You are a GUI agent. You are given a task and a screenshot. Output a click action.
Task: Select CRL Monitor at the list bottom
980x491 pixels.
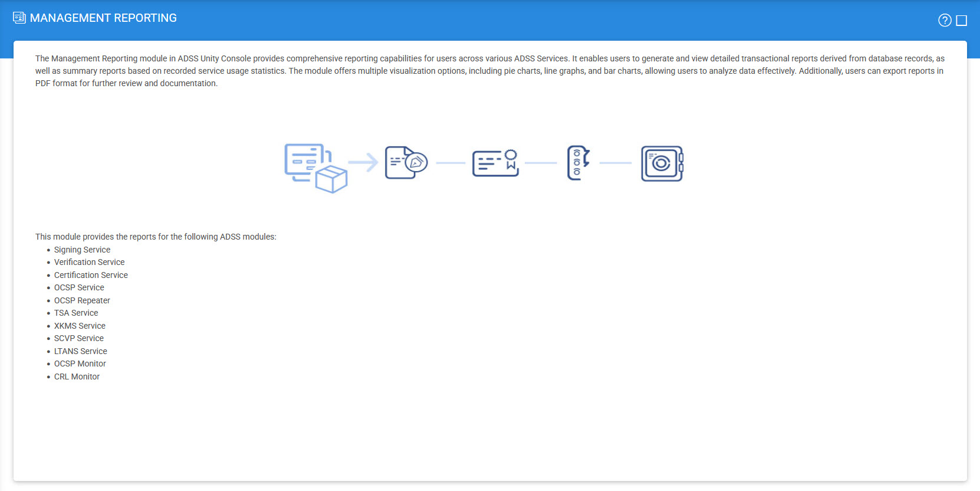[77, 377]
